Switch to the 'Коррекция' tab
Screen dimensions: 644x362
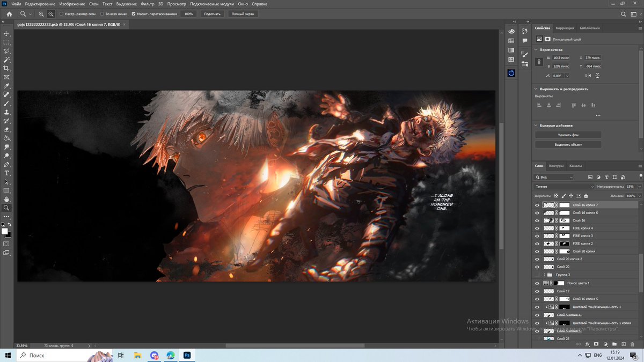pyautogui.click(x=565, y=28)
